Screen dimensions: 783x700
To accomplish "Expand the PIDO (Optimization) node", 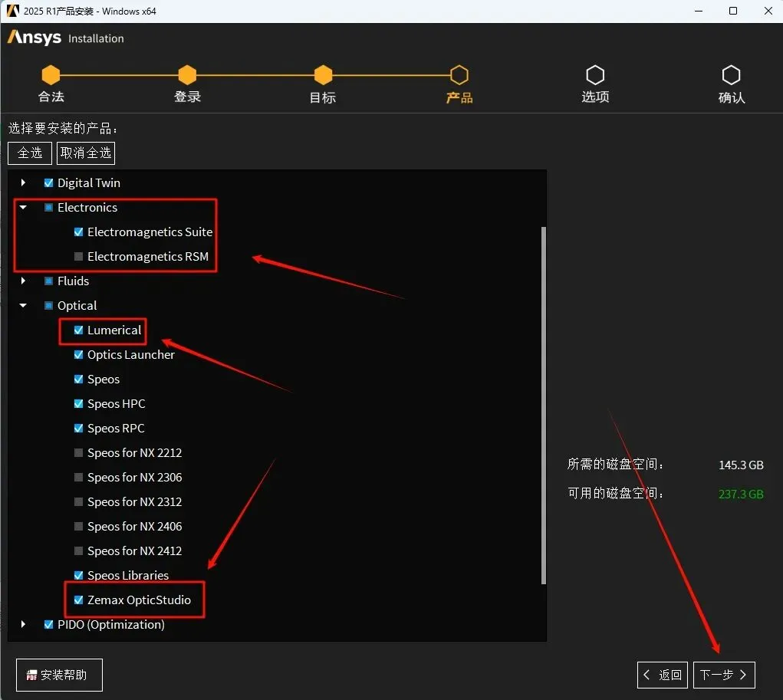I will tap(23, 624).
